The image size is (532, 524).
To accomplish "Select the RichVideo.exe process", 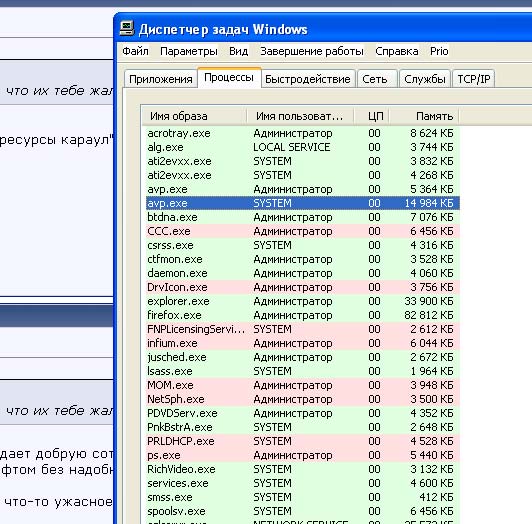I will tap(303, 469).
